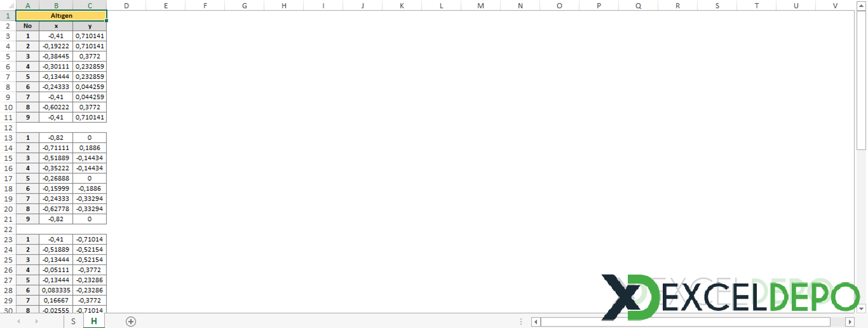Image resolution: width=868 pixels, height=328 pixels.
Task: Select column B header
Action: click(x=56, y=5)
